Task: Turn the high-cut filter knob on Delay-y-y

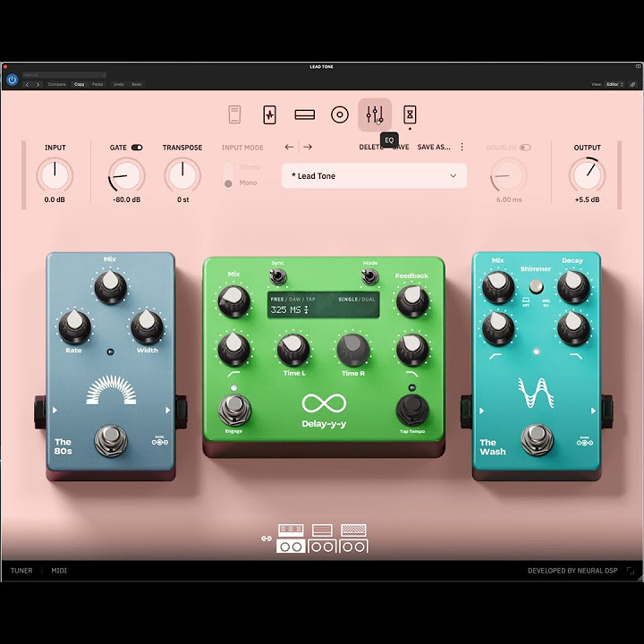Action: click(x=412, y=350)
